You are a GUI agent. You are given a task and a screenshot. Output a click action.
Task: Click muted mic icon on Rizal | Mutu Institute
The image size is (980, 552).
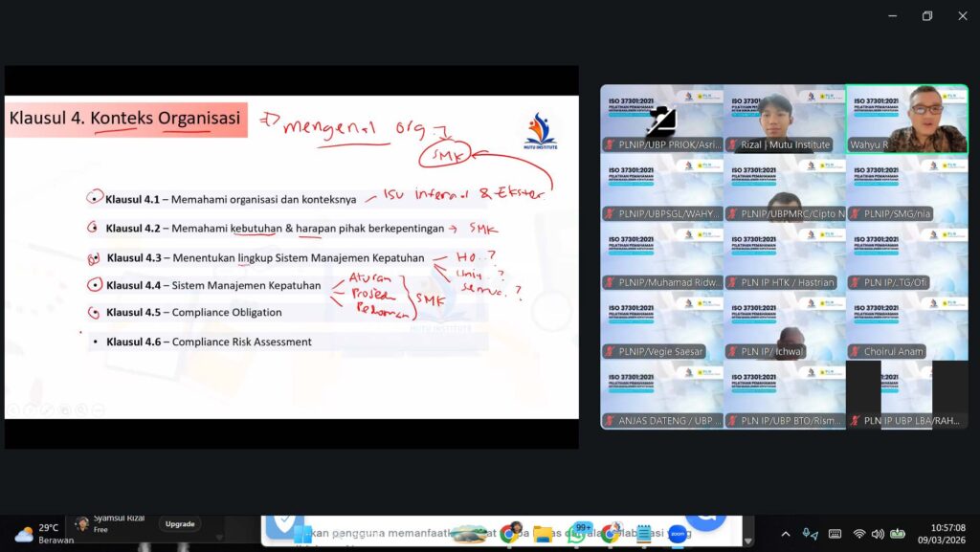click(x=732, y=145)
